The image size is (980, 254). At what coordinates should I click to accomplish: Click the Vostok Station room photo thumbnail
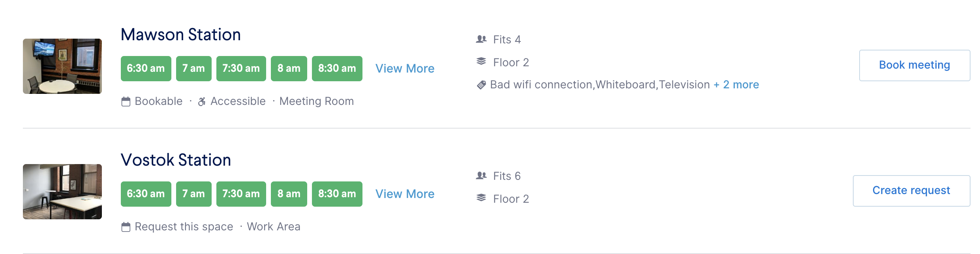[62, 192]
